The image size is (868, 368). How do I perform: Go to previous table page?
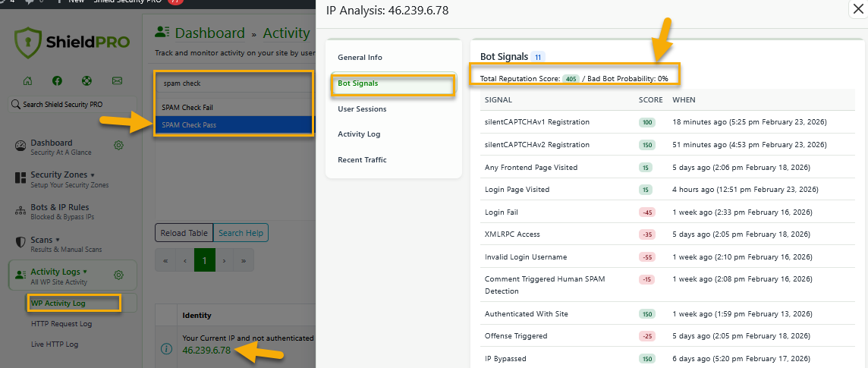[x=185, y=260]
